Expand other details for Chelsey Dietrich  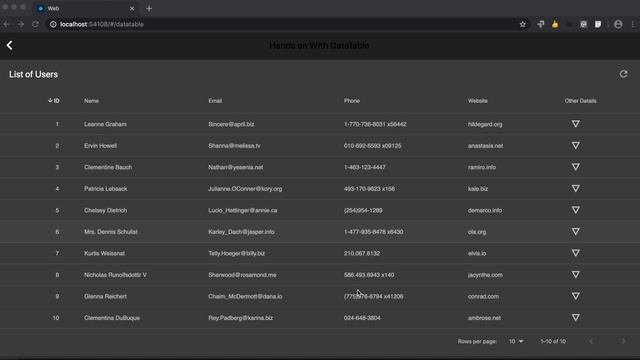pos(576,210)
